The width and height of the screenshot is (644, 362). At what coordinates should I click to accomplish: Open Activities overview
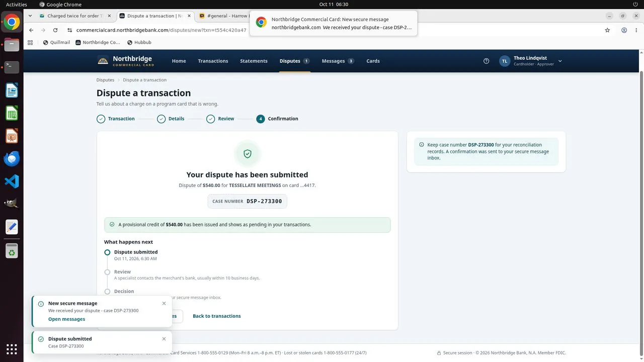pos(17,5)
